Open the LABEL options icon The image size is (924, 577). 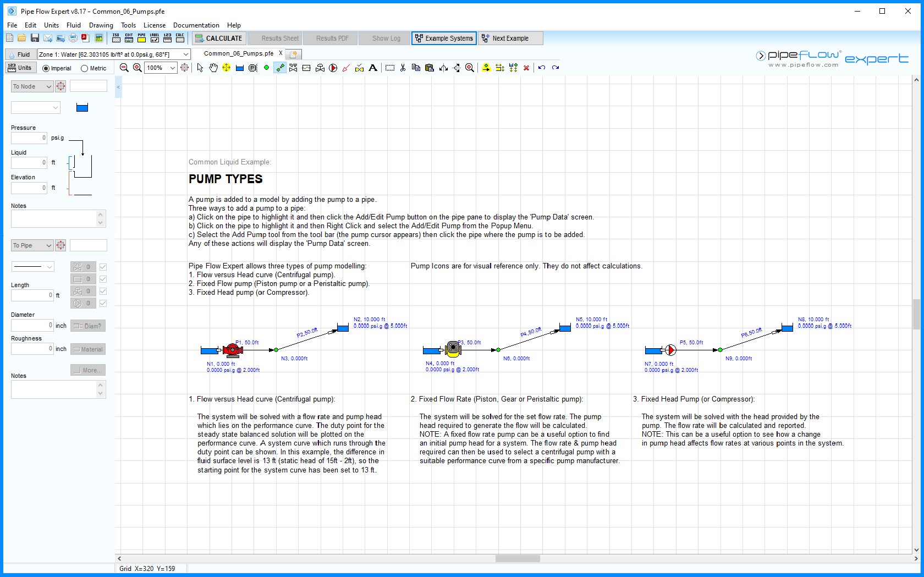(x=155, y=38)
